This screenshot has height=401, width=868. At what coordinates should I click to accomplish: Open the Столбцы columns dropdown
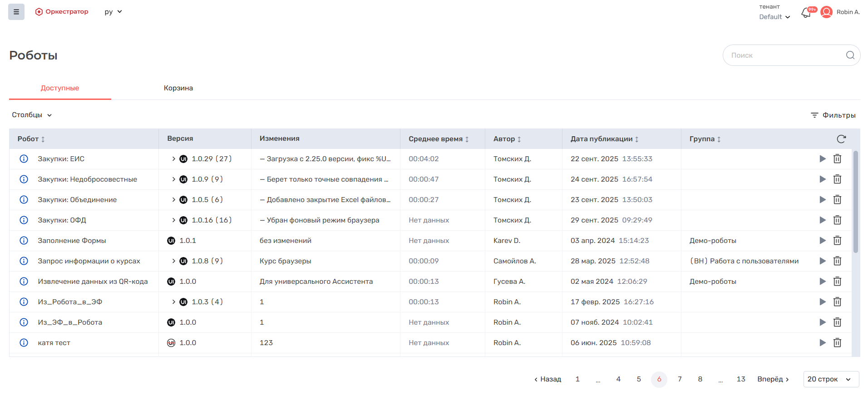(x=32, y=115)
